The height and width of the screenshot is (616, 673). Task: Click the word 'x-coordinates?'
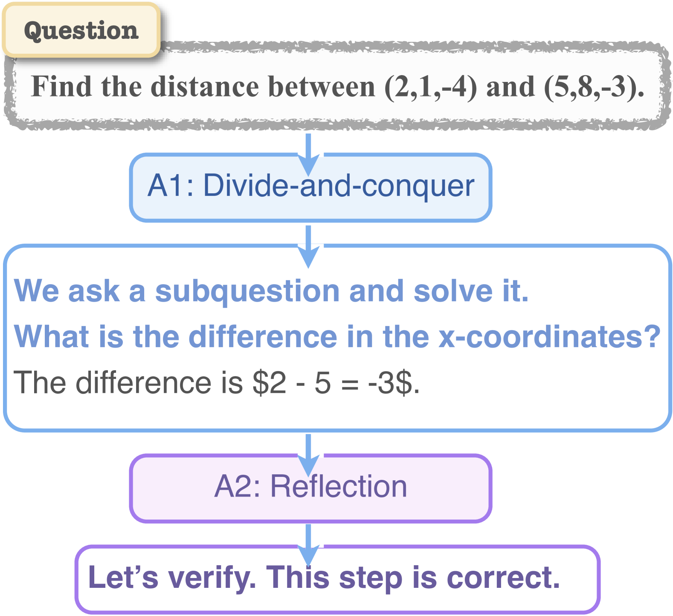550,337
